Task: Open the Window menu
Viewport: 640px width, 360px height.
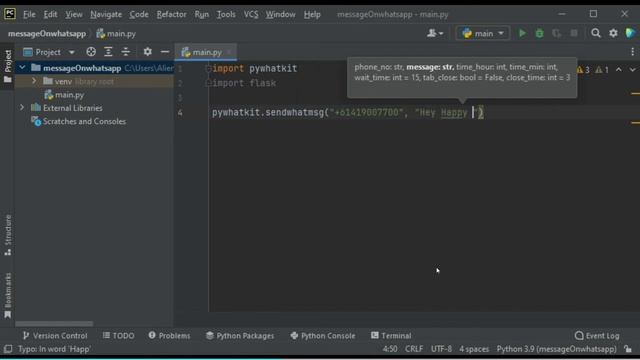Action: (x=280, y=14)
